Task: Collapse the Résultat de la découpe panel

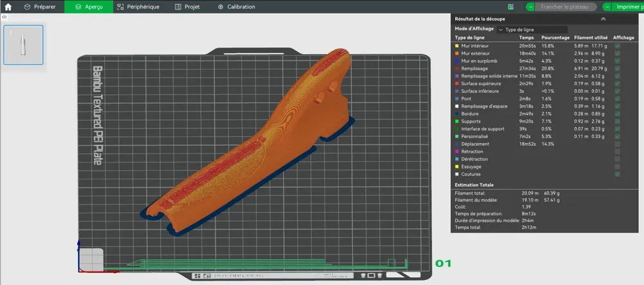Action: (603, 19)
